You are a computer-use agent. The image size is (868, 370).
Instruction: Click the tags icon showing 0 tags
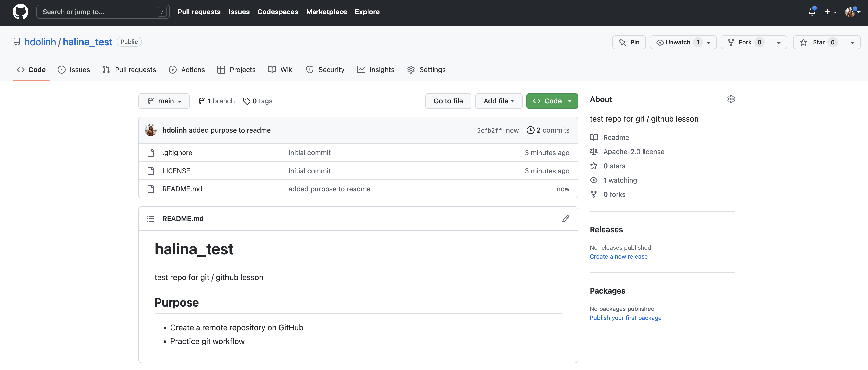(247, 101)
